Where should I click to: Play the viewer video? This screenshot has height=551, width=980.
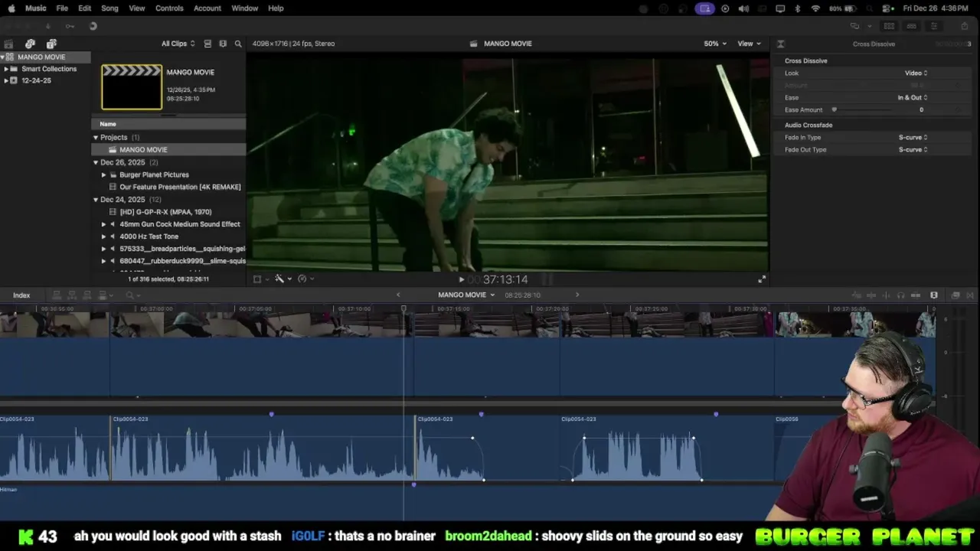[461, 279]
